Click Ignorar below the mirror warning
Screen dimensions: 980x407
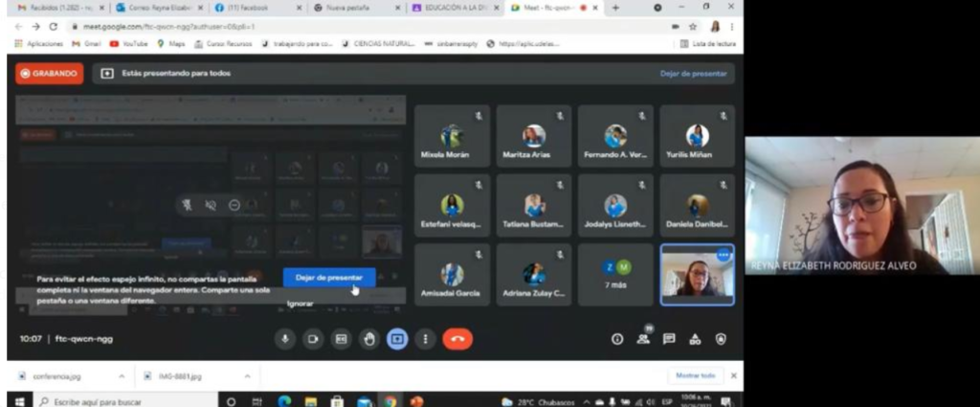[300, 303]
